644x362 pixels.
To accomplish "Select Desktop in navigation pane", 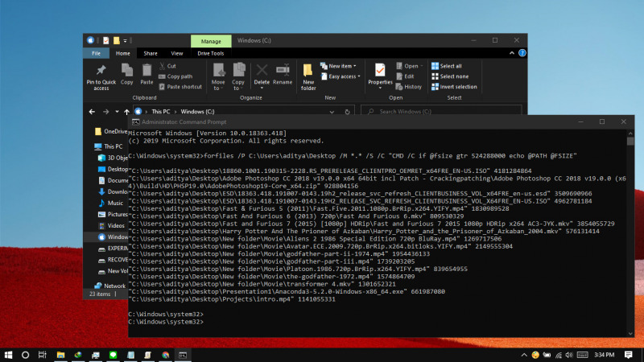I will point(114,169).
